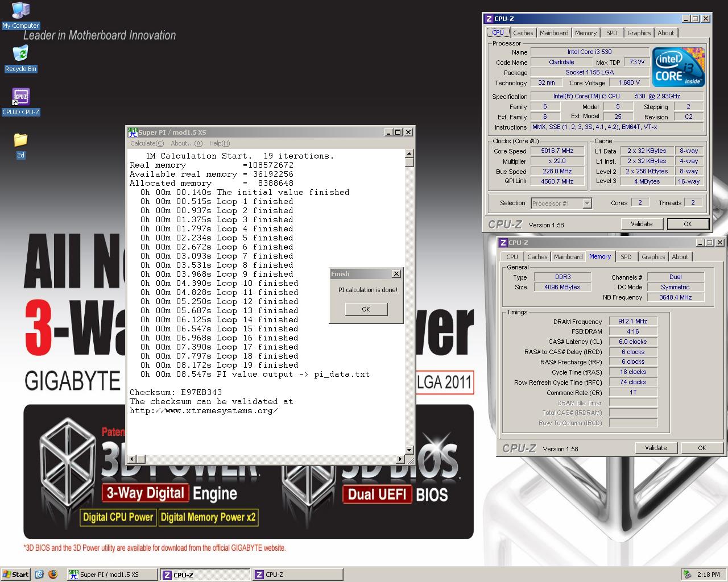Click Validate in lower CPU-Z window
This screenshot has width=728, height=582.
pyautogui.click(x=656, y=448)
